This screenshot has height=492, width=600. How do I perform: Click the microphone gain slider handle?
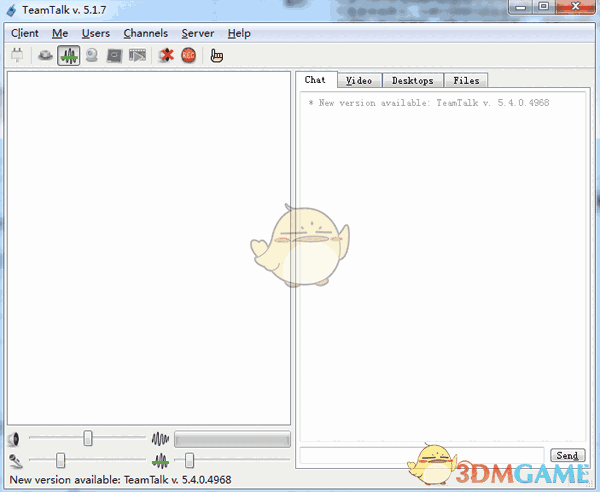pos(60,460)
